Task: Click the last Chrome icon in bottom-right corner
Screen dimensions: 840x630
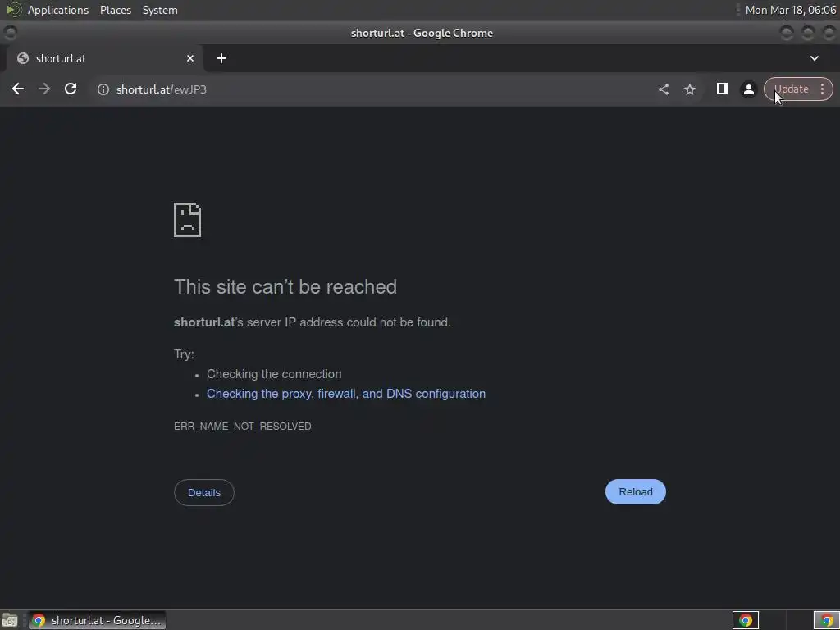Action: (827, 620)
